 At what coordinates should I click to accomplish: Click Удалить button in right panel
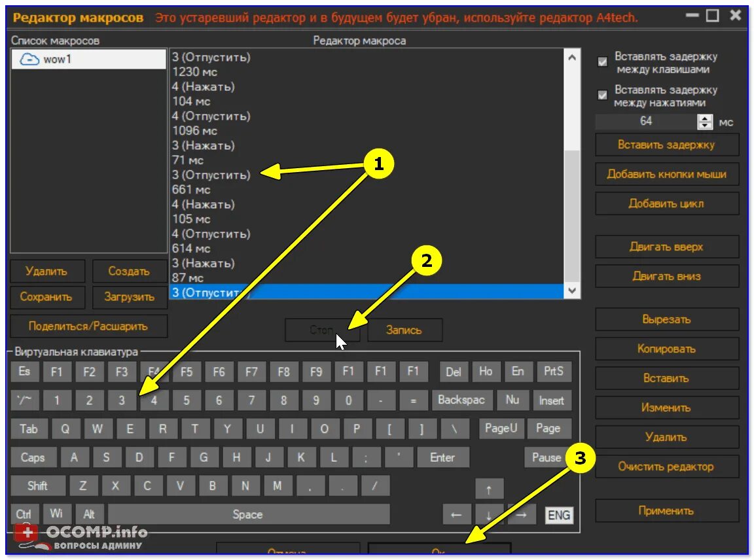[x=666, y=437]
